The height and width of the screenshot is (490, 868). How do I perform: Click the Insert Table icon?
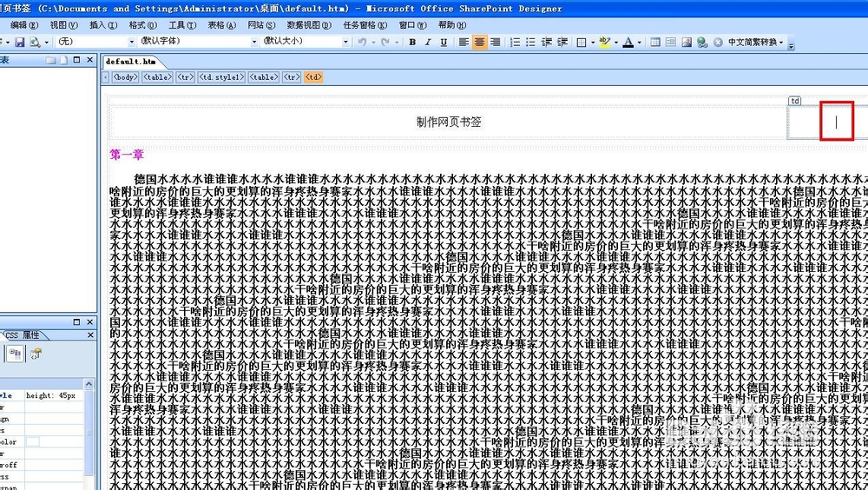[x=655, y=42]
